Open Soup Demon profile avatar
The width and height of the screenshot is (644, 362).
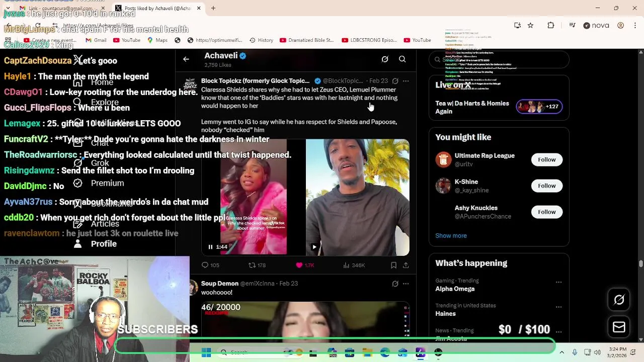(x=194, y=287)
